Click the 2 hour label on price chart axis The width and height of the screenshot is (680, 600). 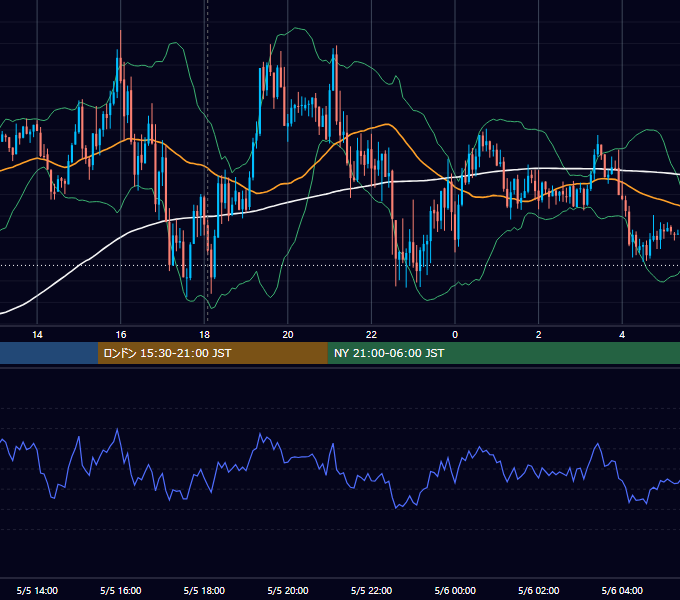point(539,335)
